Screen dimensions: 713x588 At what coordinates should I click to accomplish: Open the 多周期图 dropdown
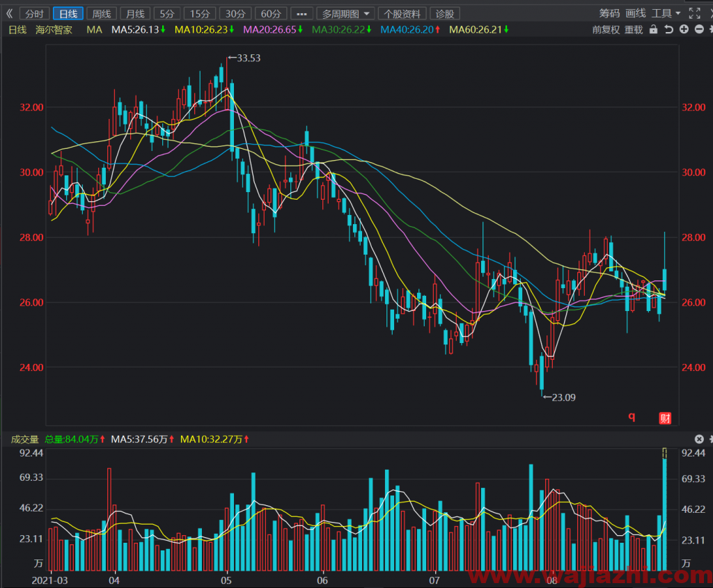coord(345,14)
